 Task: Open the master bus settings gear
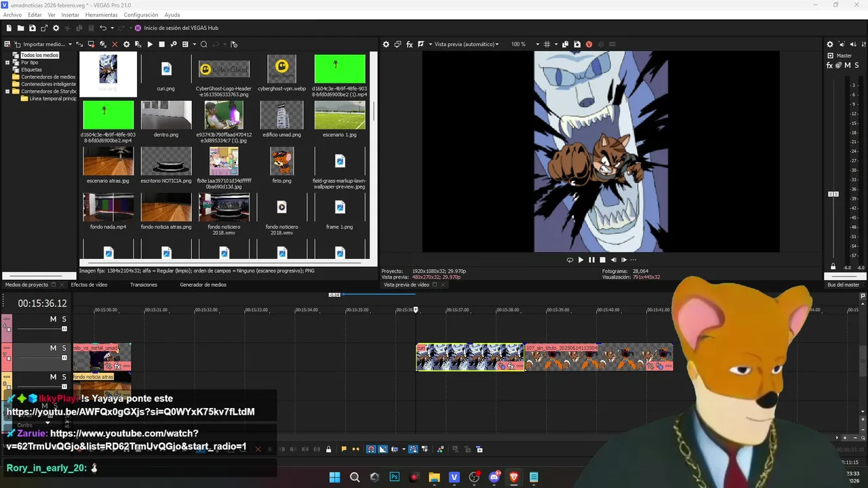[829, 44]
